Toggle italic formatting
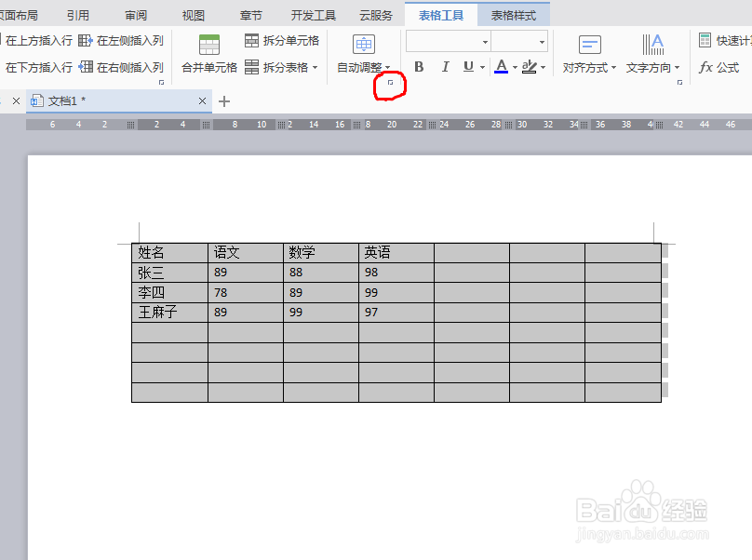The height and width of the screenshot is (560, 752). click(445, 67)
